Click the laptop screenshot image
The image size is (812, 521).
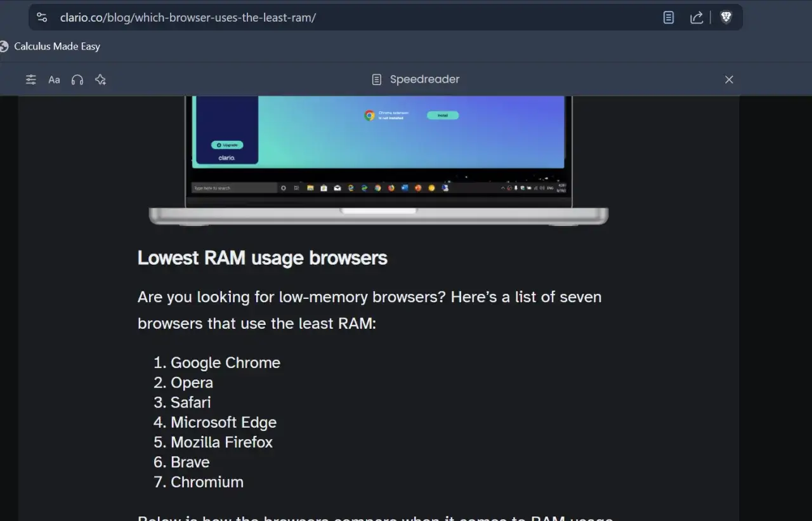[377, 159]
